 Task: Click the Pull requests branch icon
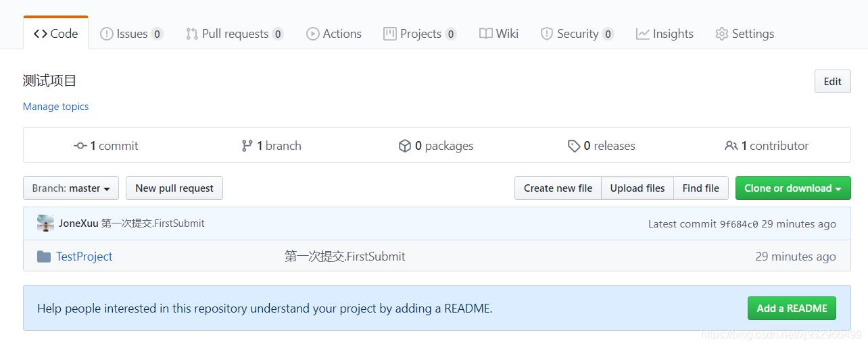192,34
